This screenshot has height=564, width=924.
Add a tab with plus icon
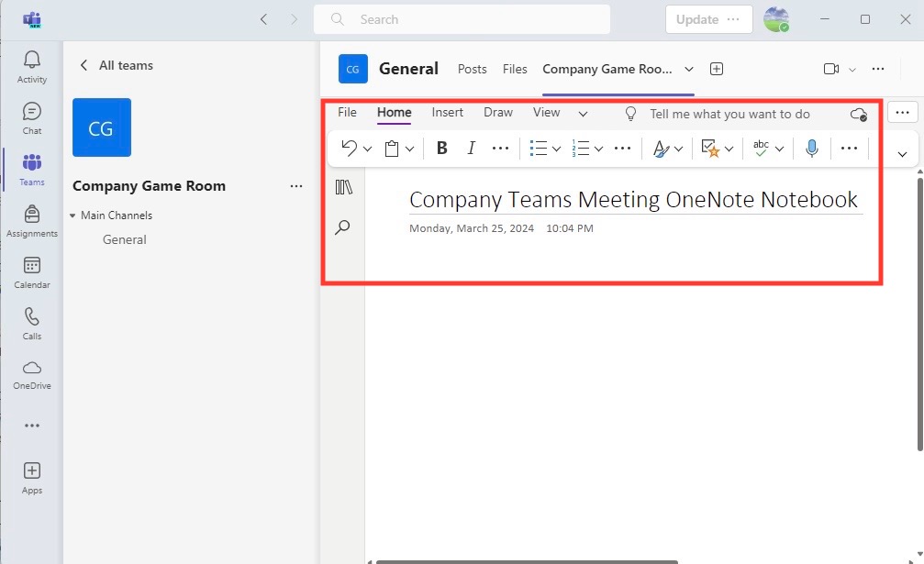(x=717, y=69)
